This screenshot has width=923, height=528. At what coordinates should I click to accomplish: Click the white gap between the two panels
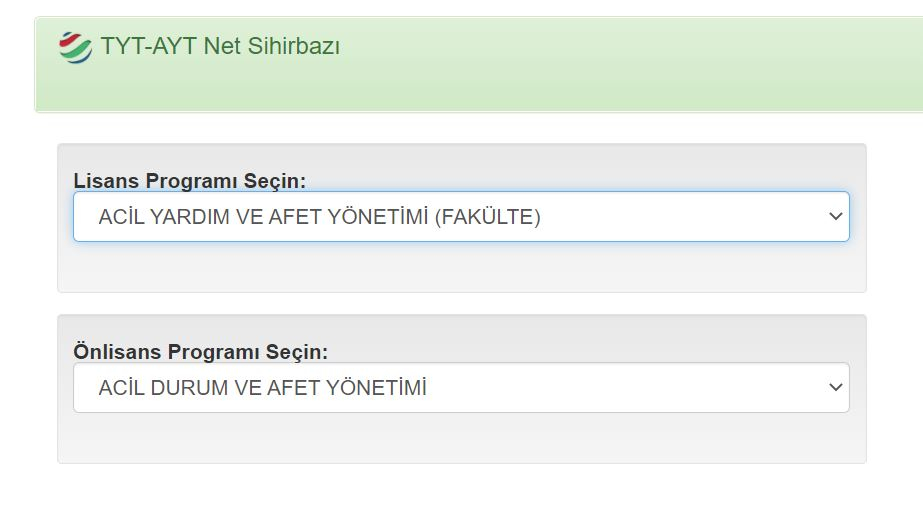click(x=460, y=304)
